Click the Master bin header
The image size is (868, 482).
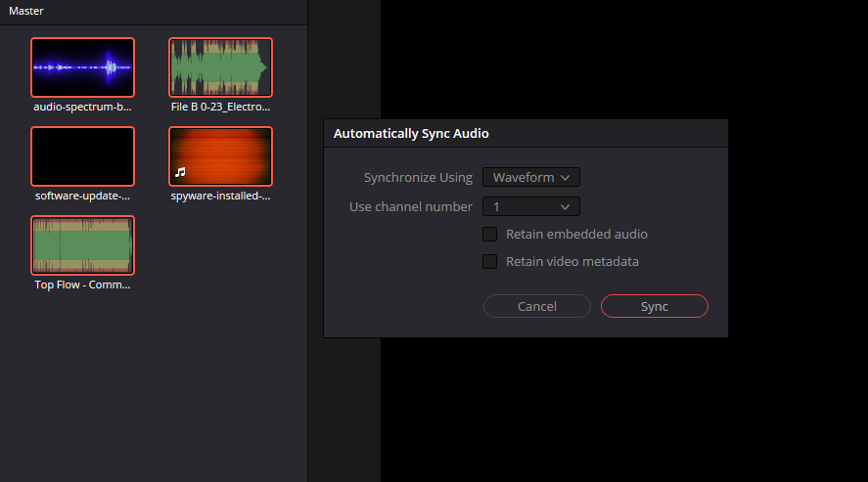pyautogui.click(x=26, y=11)
